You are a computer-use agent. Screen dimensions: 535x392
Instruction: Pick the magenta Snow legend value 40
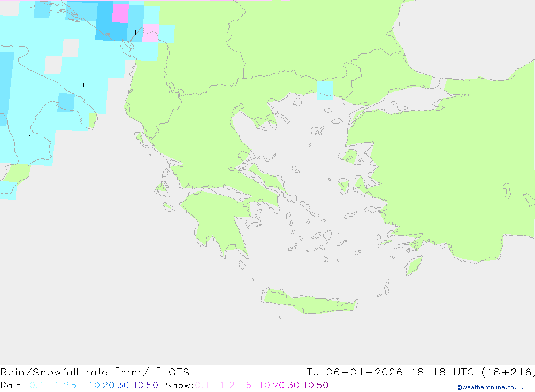click(308, 385)
